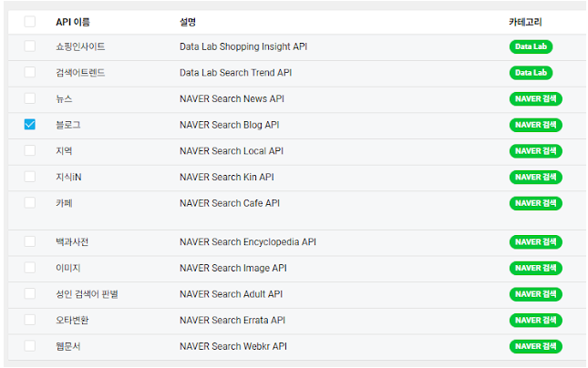This screenshot has height=368, width=588.
Task: Click 'Data Lab Search Trend API' description
Action: click(x=235, y=73)
